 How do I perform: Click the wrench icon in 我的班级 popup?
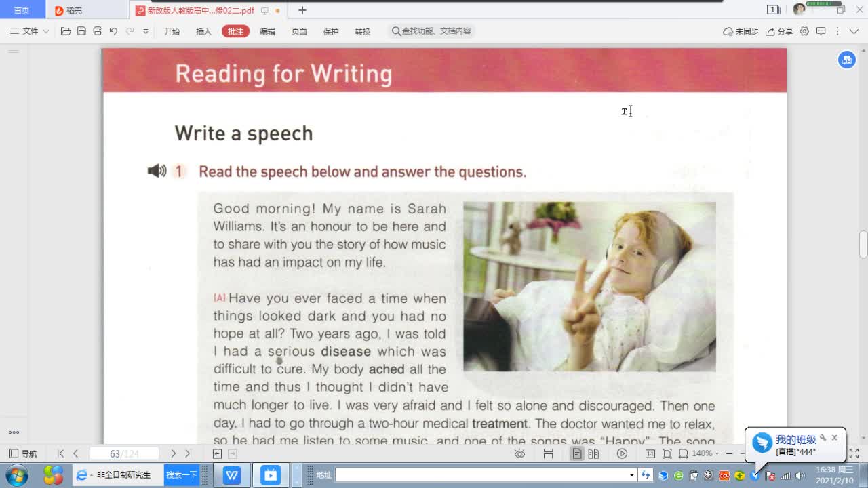coord(823,438)
